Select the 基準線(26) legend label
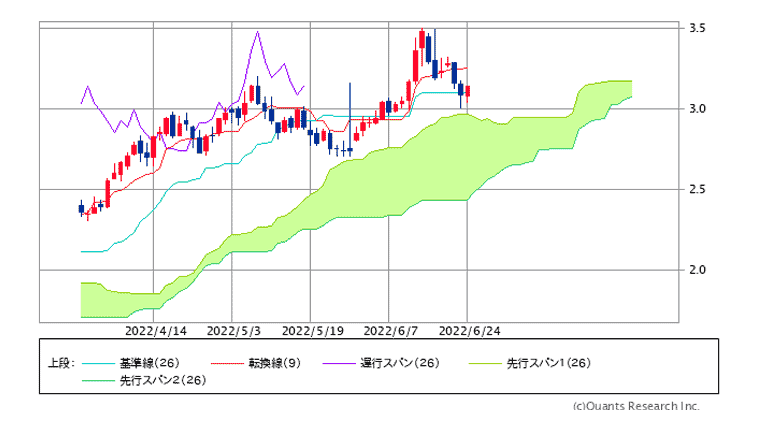Viewport: 758px width, 428px height. 149,363
